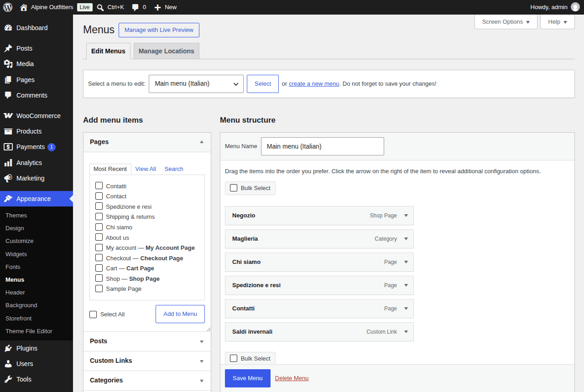The width and height of the screenshot is (584, 392).
Task: Toggle the upper Bulk Select checkbox
Action: 234,188
